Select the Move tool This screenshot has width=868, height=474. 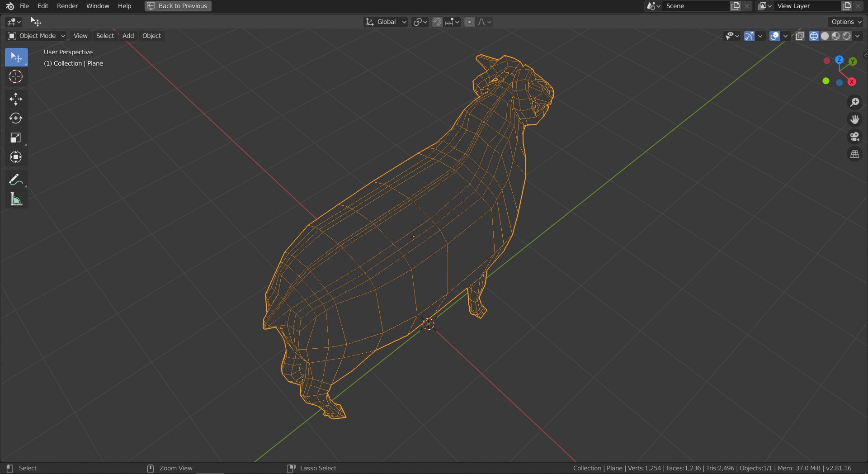click(x=16, y=99)
